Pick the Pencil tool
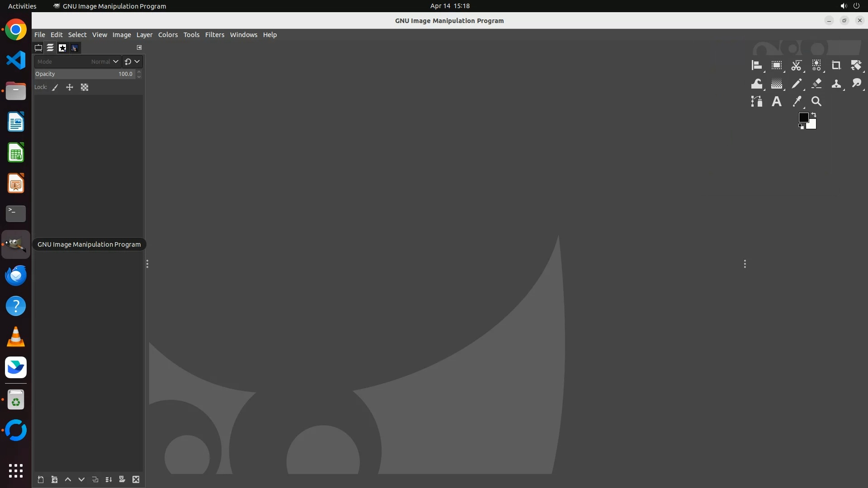The image size is (868, 488). coord(797,84)
